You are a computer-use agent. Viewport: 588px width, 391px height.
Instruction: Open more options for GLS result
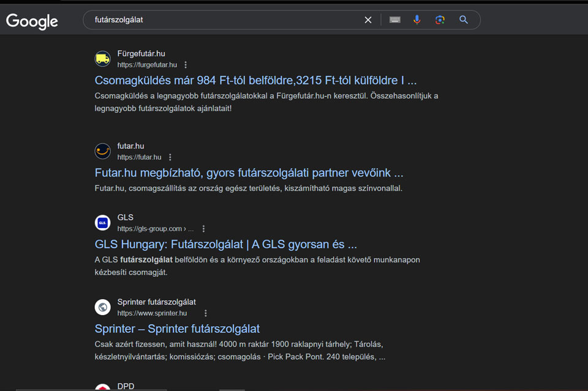(203, 229)
